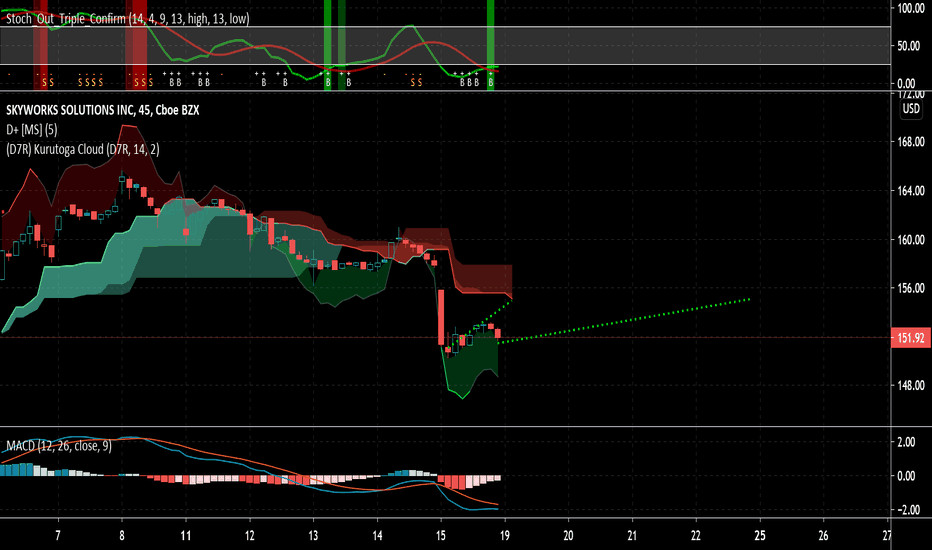This screenshot has height=550, width=932.
Task: Click date label 12 on time axis
Action: (x=249, y=536)
